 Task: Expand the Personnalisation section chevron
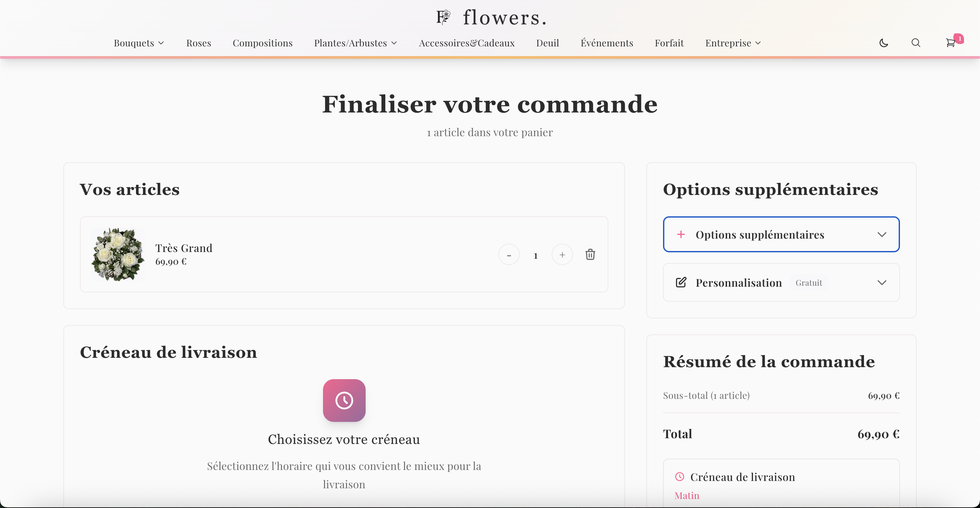(882, 283)
